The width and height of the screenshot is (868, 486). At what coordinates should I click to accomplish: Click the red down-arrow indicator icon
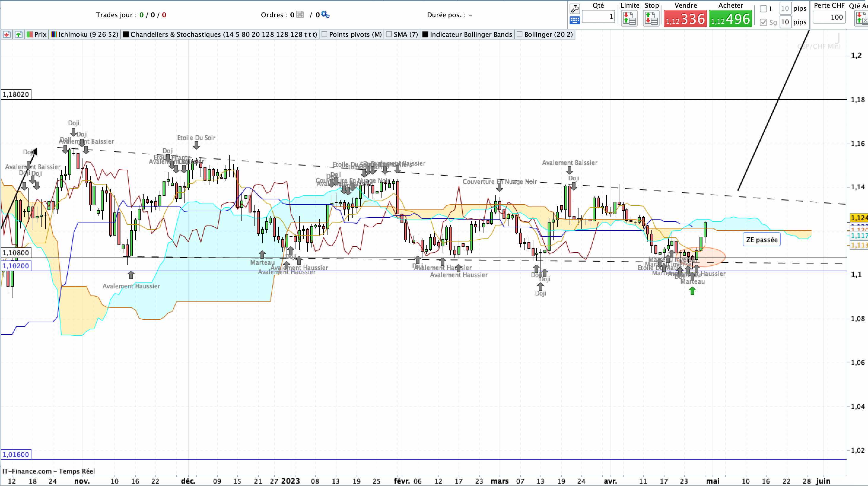click(x=7, y=34)
